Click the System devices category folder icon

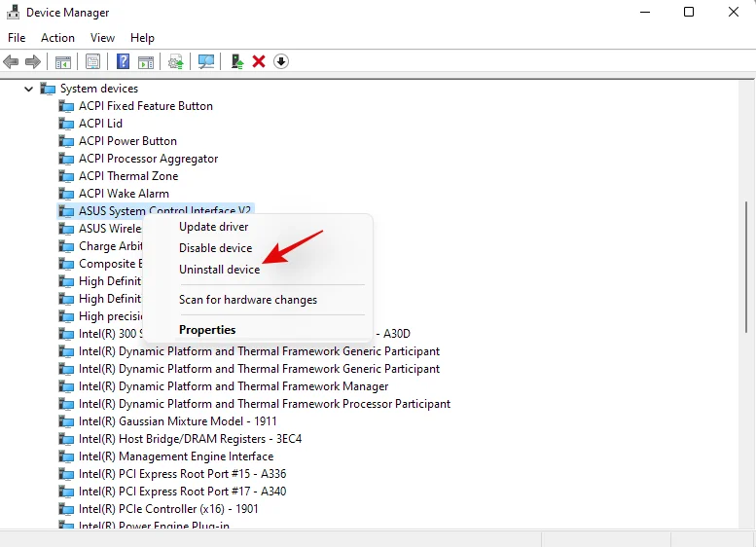click(48, 89)
